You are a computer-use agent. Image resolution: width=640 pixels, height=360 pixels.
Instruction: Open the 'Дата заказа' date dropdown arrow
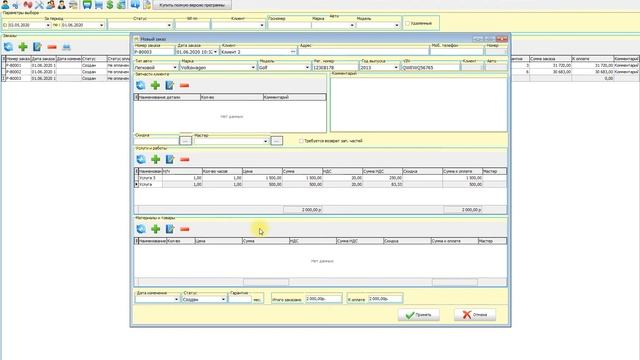tap(216, 52)
